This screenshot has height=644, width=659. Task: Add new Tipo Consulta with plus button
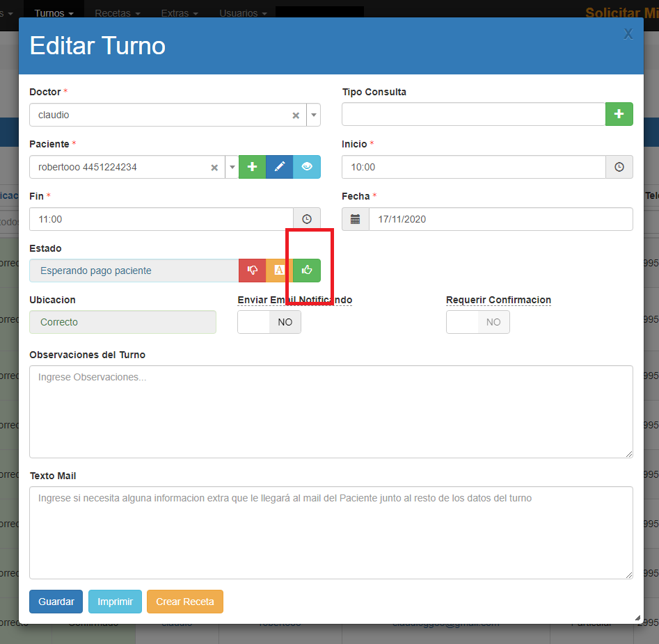(619, 114)
